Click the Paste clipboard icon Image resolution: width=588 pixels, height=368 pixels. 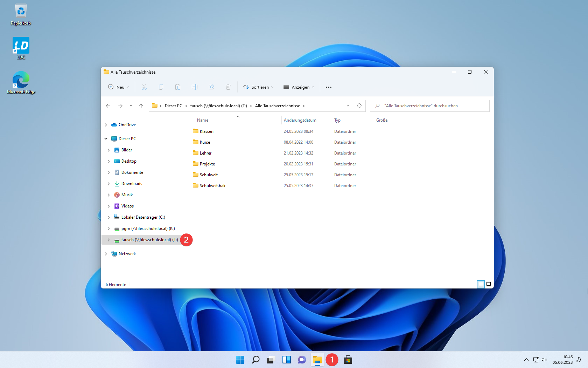click(178, 87)
